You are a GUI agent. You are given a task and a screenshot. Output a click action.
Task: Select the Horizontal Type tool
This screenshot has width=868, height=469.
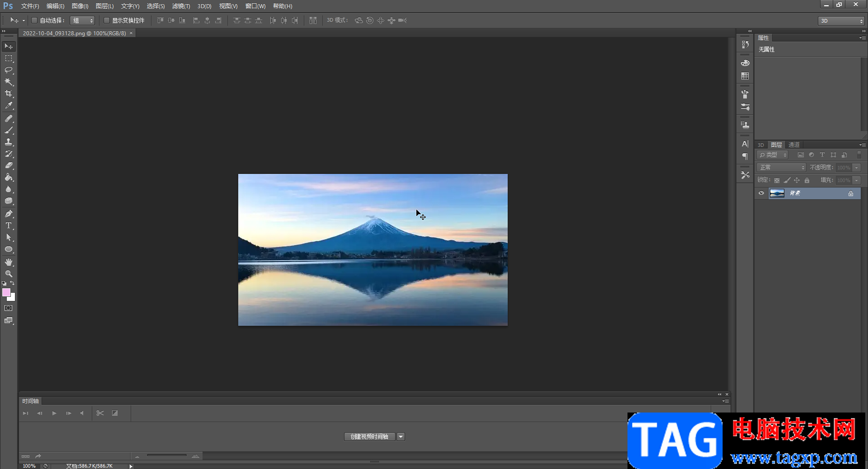point(9,225)
